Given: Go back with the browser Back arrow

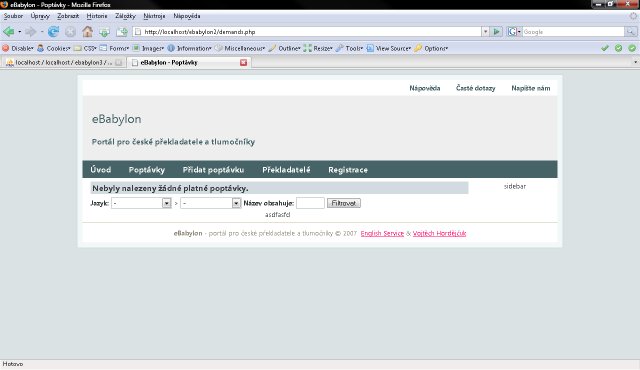Looking at the screenshot, I should (x=9, y=31).
